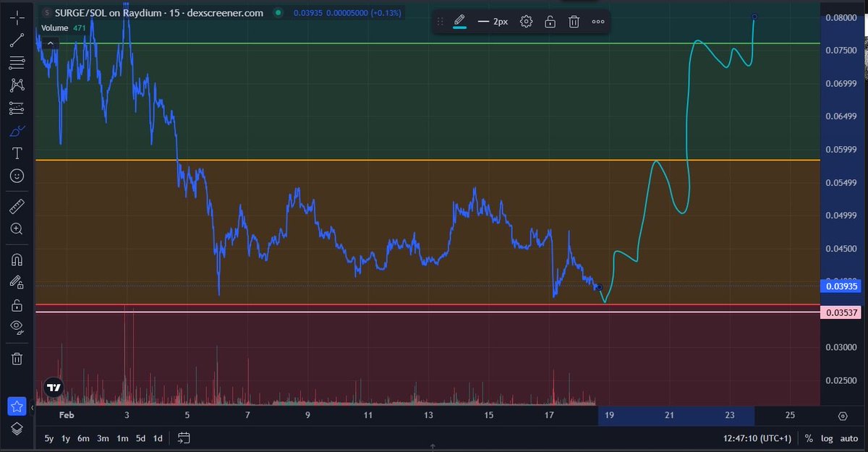Open the emoji and icons tool
Viewport: 868px width, 452px height.
[x=17, y=176]
